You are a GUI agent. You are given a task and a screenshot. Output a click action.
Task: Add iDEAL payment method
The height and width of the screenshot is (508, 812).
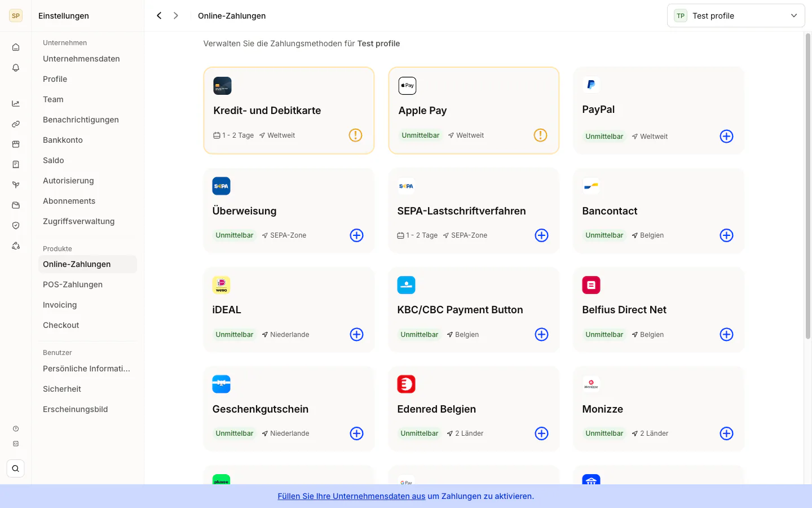(356, 335)
